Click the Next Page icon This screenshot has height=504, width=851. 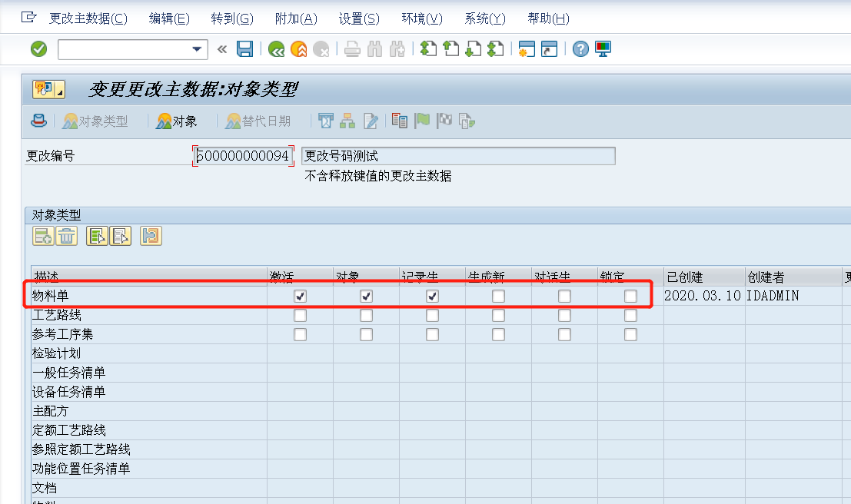pos(474,49)
